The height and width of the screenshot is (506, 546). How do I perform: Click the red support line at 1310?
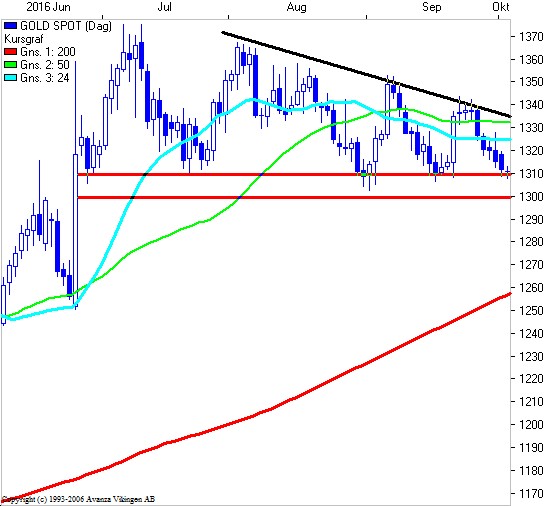click(x=294, y=174)
